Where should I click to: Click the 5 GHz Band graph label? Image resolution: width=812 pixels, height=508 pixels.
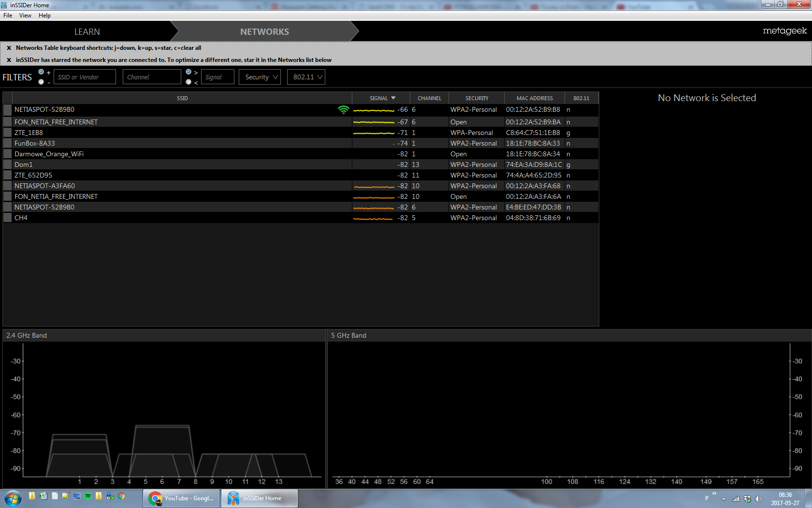pyautogui.click(x=348, y=335)
